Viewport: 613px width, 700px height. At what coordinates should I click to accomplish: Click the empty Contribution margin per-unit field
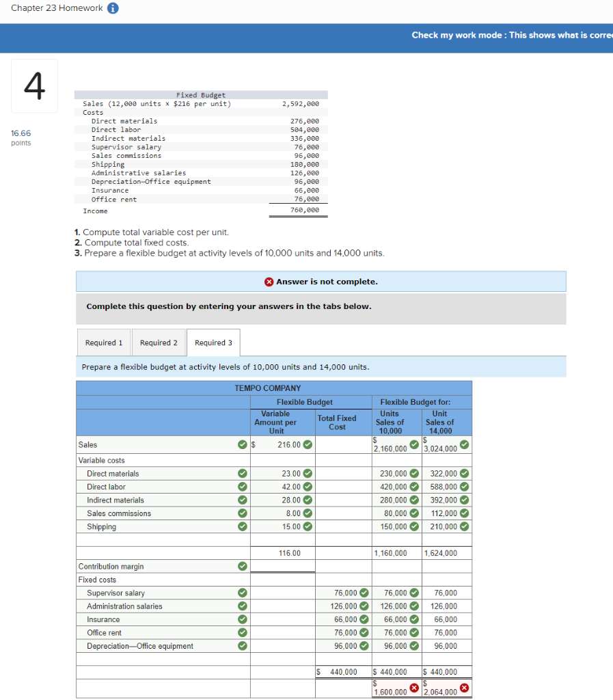coord(283,566)
